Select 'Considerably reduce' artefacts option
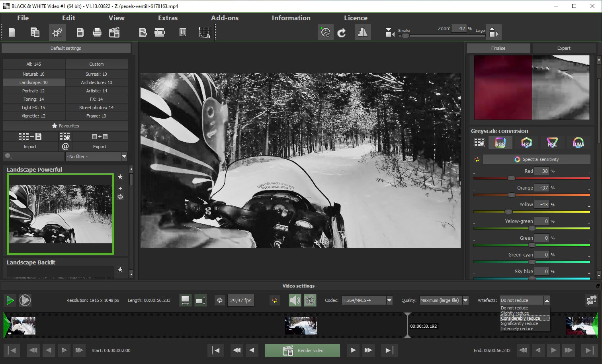 [520, 318]
